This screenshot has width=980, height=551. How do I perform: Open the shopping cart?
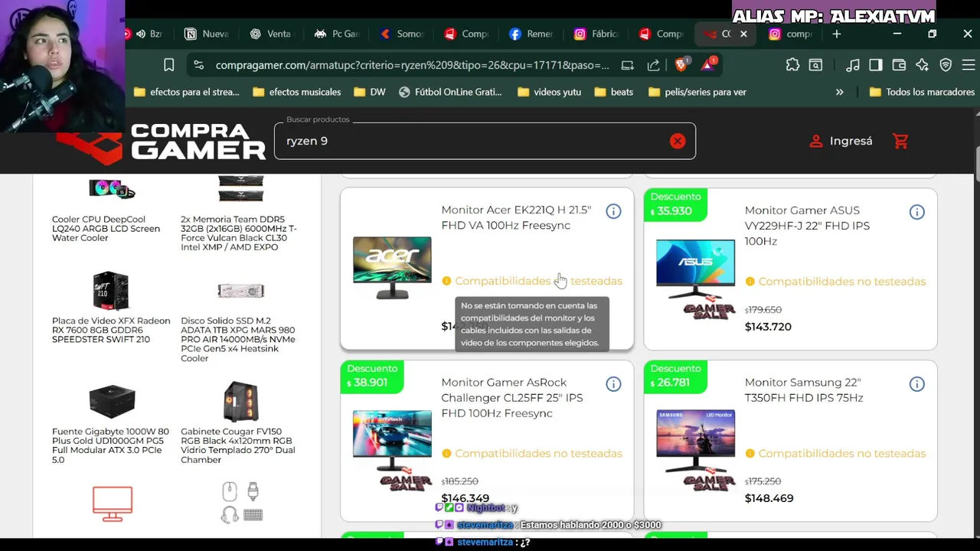tap(900, 141)
